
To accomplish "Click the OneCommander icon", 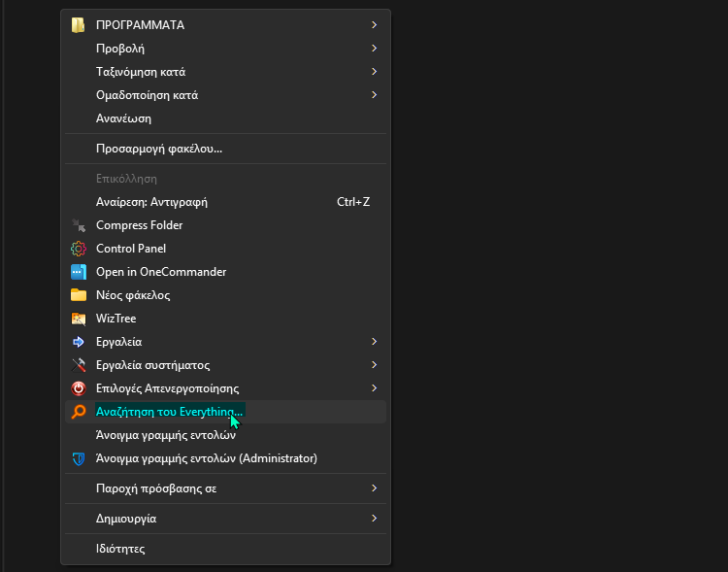I will [79, 272].
